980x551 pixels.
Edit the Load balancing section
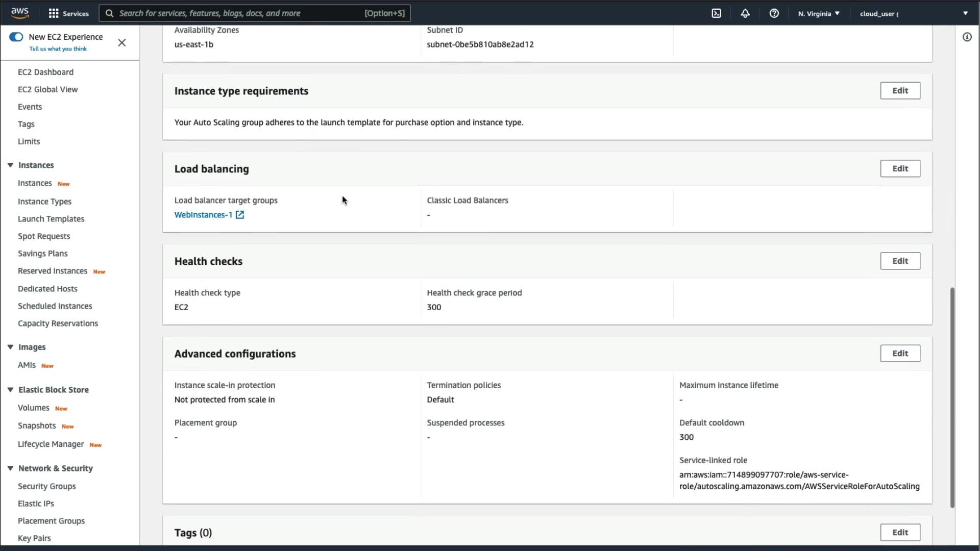pos(900,168)
